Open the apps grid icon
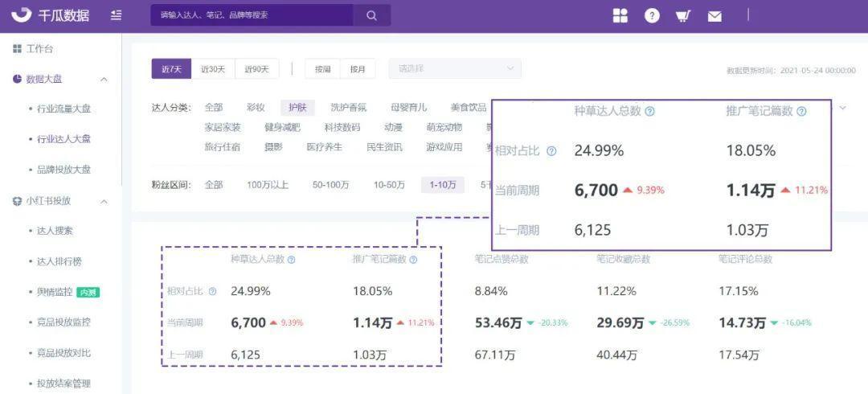The image size is (868, 394). pos(620,15)
